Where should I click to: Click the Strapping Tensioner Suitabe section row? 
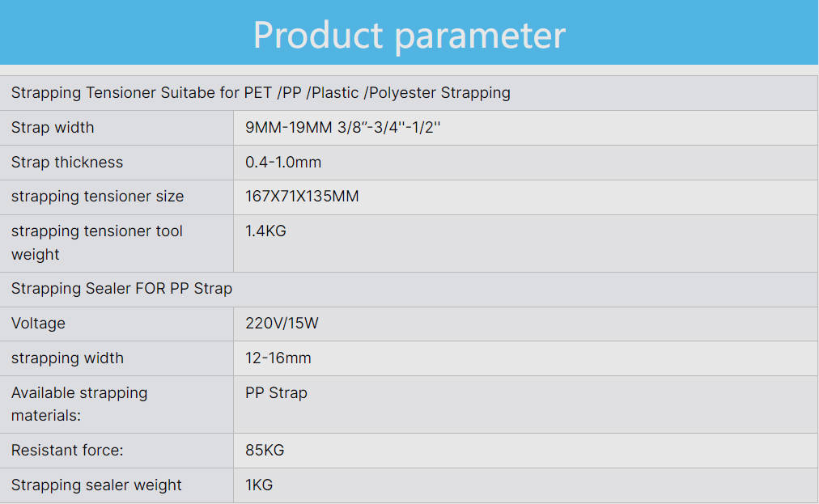(261, 92)
